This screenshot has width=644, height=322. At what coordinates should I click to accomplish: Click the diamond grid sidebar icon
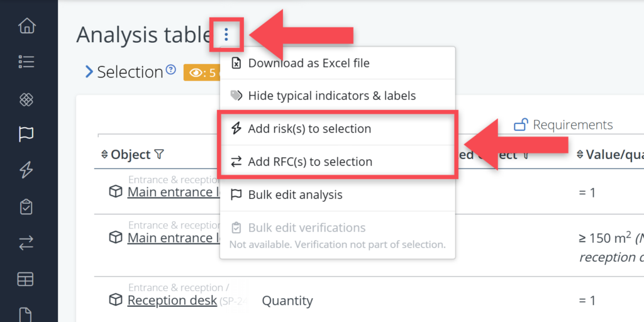click(26, 99)
